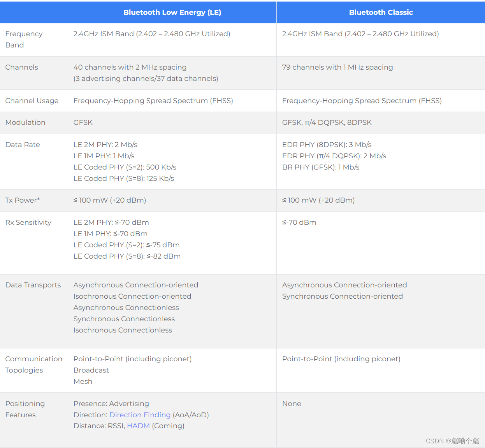
Task: Select 'Asynchronous Connectionless' line
Action: pos(126,308)
